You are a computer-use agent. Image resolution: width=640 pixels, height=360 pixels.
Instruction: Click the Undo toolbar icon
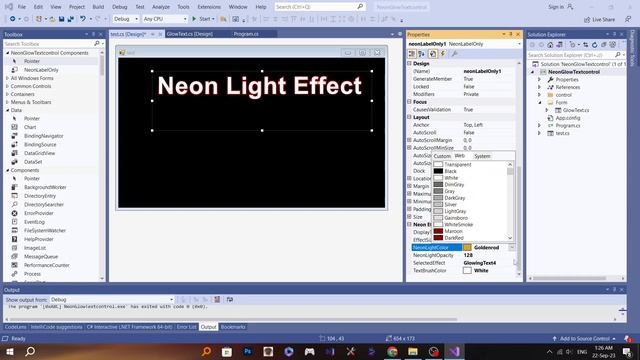click(x=83, y=19)
